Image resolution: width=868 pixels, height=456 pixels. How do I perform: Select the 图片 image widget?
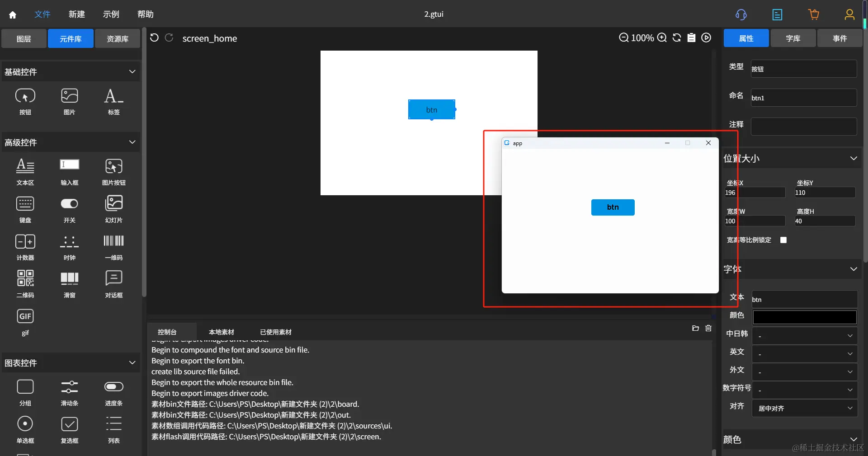click(x=70, y=102)
